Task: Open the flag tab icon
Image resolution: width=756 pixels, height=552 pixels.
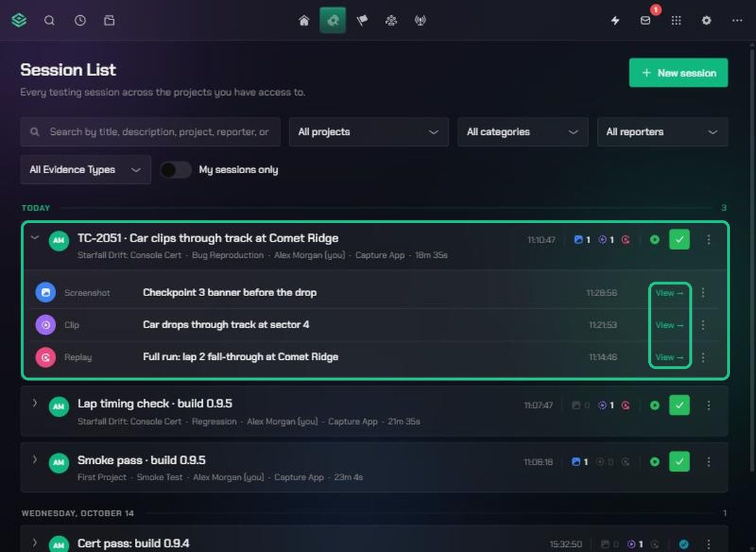Action: coord(362,20)
